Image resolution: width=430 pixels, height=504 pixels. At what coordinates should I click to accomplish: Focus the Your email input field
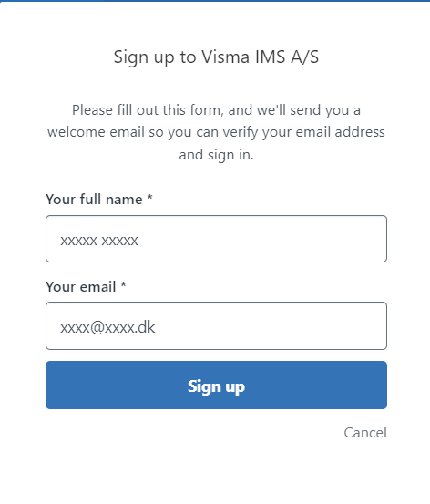coord(216,326)
